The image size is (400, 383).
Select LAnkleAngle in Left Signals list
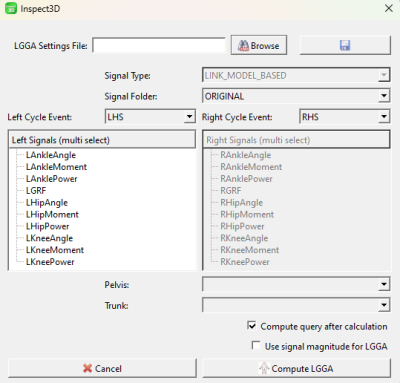coord(51,155)
